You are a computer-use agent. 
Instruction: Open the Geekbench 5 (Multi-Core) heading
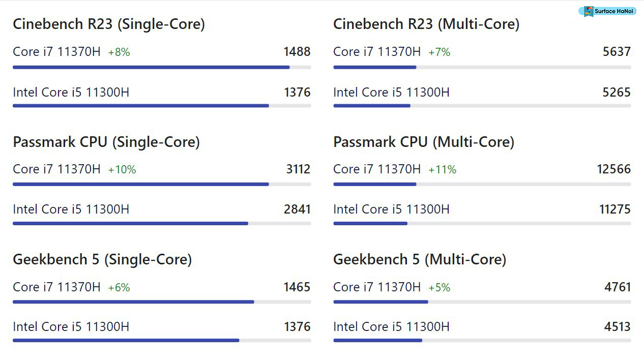tap(419, 259)
